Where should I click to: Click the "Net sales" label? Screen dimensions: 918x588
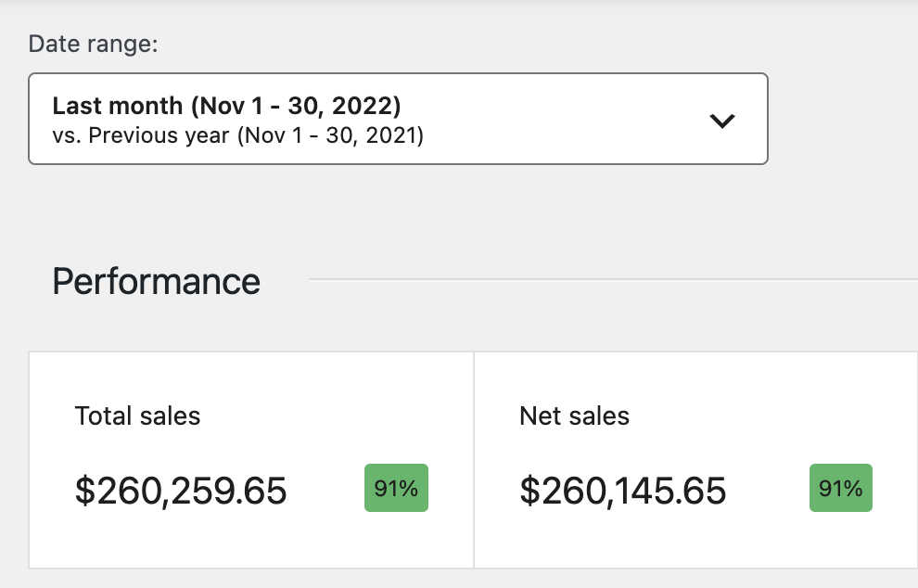(574, 415)
